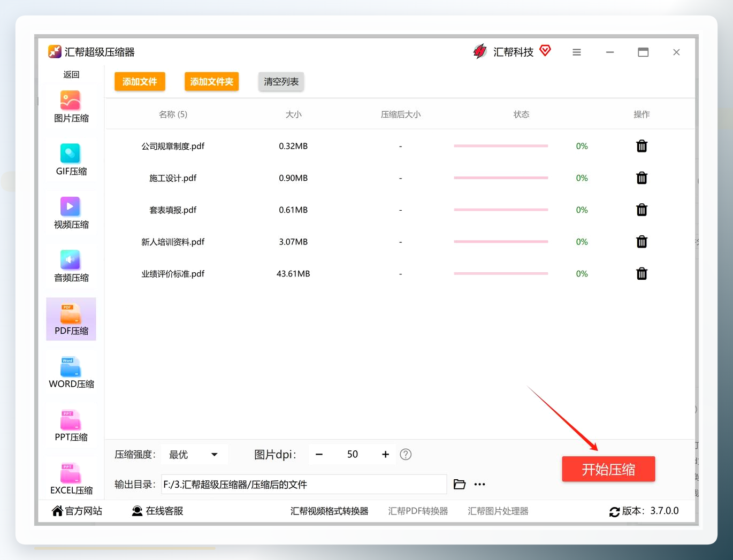Open the 图片压缩 image compression tool
The width and height of the screenshot is (733, 560).
71,107
